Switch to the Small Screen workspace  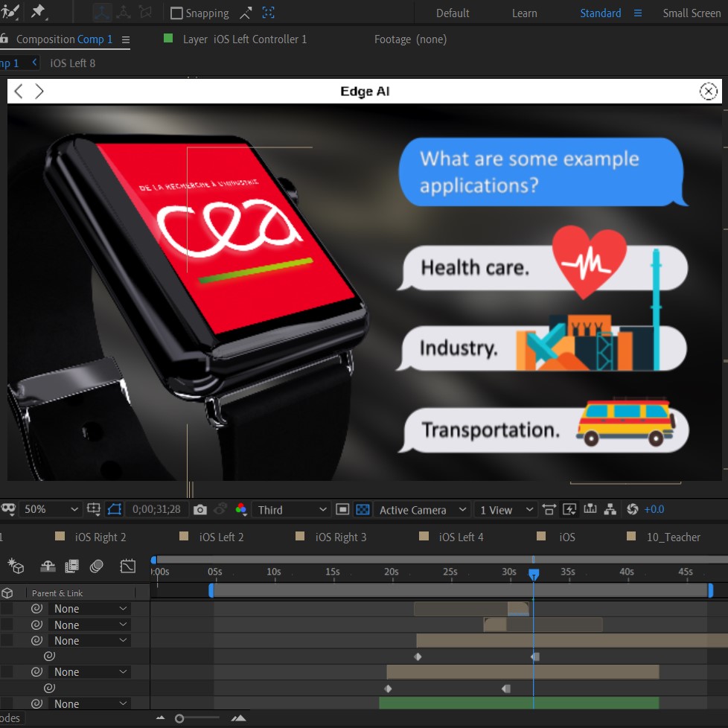[692, 13]
